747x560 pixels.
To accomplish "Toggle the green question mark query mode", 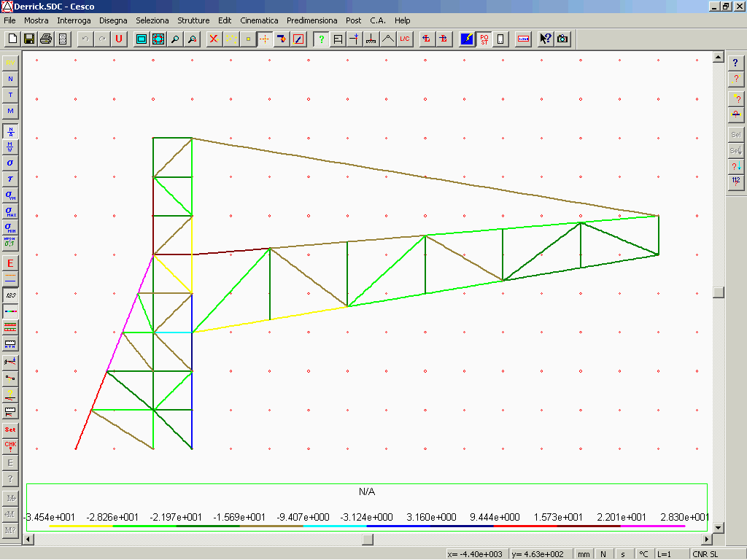I will (x=320, y=39).
